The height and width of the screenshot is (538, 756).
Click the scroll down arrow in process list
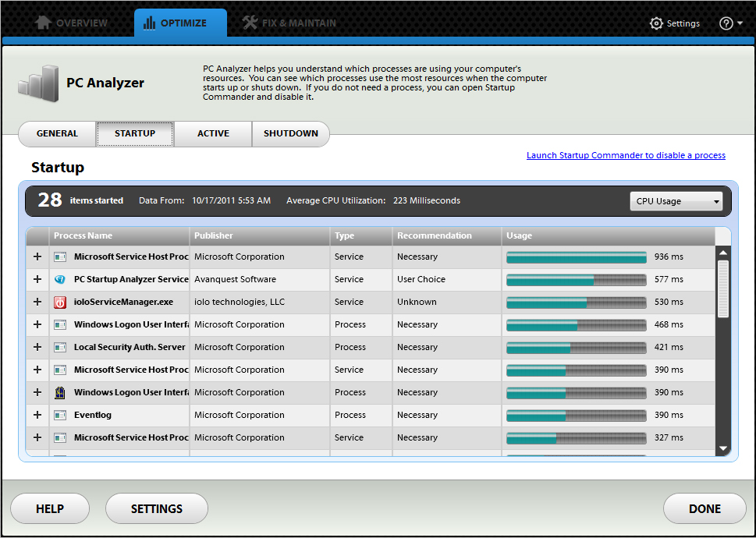[723, 448]
